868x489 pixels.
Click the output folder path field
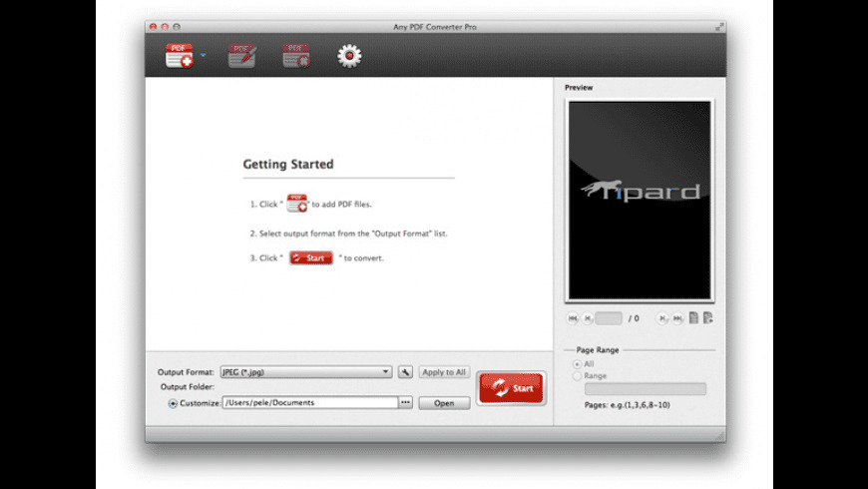coord(310,402)
